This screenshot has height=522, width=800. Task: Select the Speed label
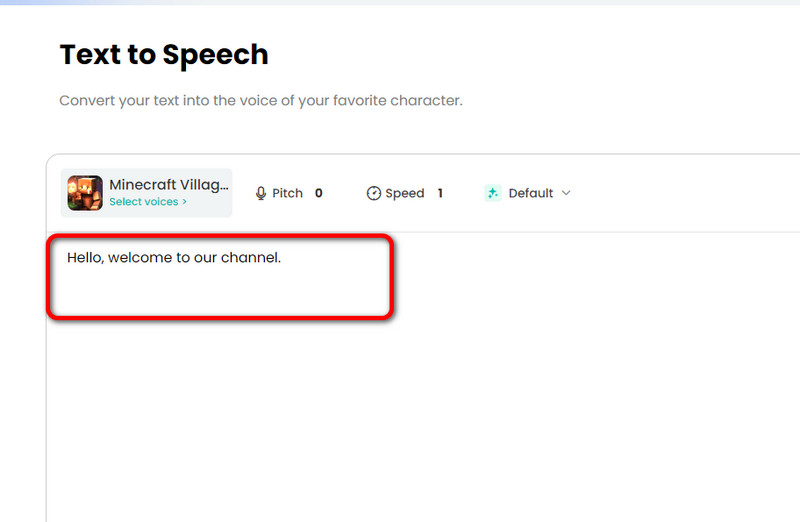[x=405, y=193]
